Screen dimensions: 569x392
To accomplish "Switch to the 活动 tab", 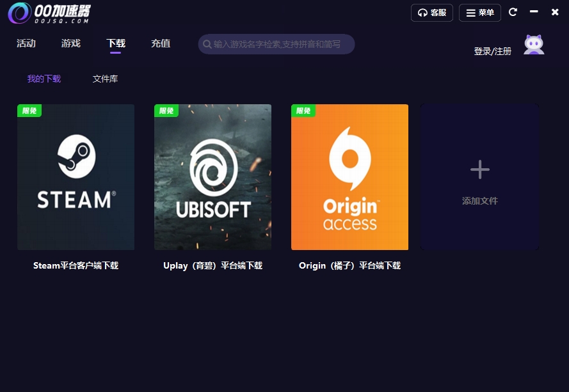I will click(x=26, y=43).
